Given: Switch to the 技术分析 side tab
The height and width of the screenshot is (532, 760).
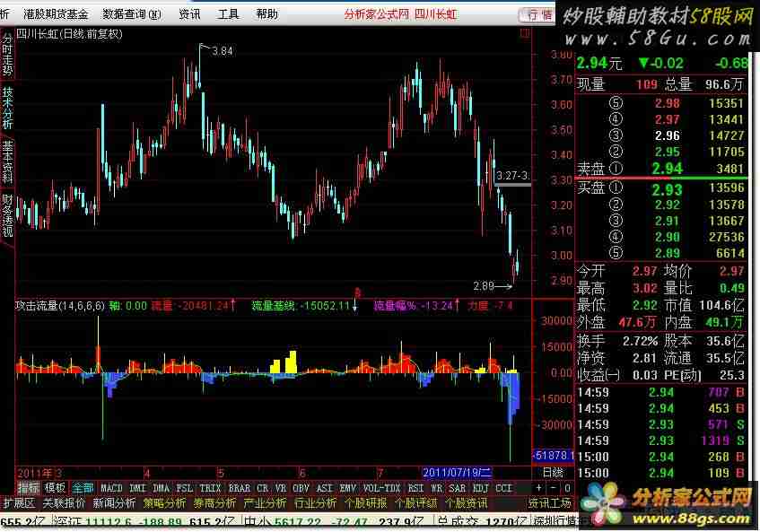Looking at the screenshot, I should [7, 108].
